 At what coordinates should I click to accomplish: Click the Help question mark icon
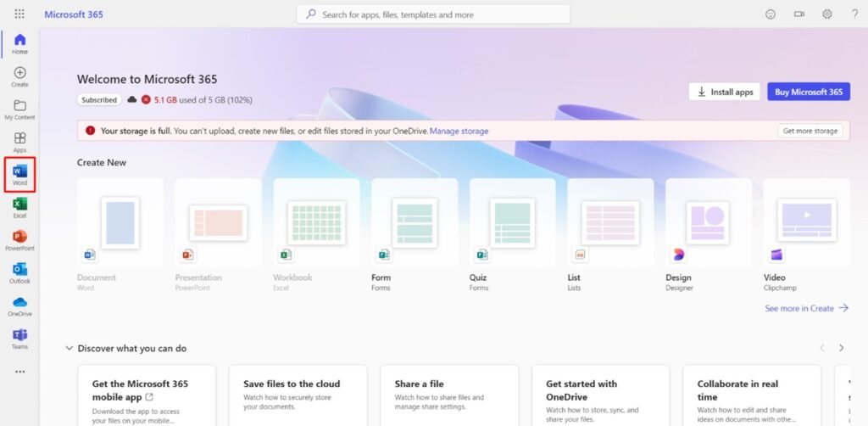pyautogui.click(x=854, y=14)
